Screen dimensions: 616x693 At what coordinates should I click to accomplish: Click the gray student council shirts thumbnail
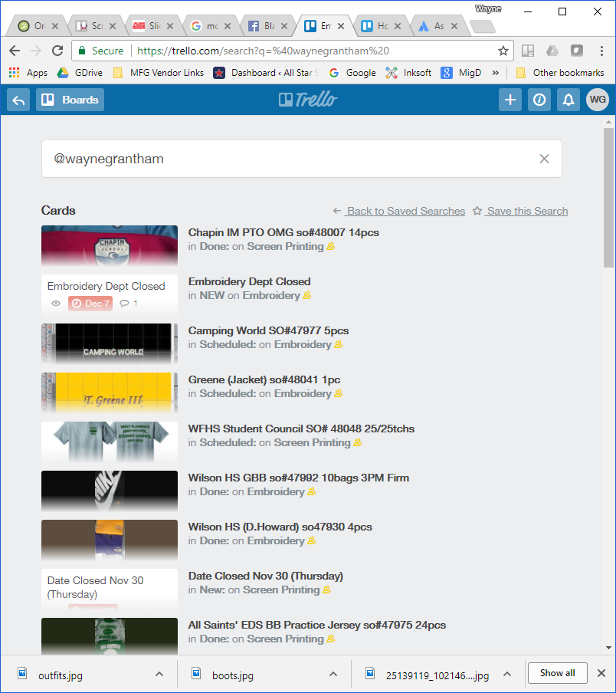point(110,442)
